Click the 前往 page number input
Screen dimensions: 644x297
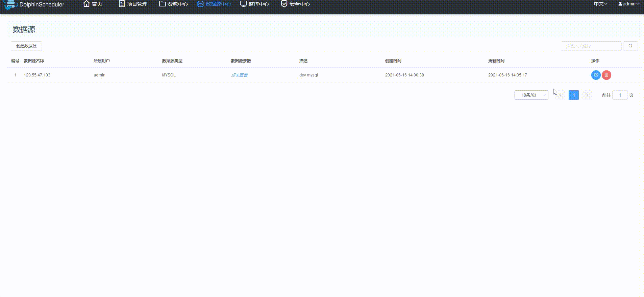point(620,95)
